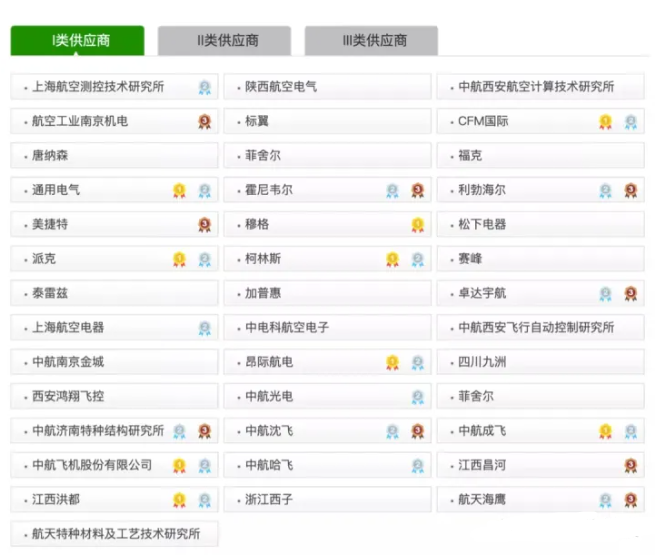Screen dimensions: 664x559
Task: Click the silver medal beside 航天海鹰
Action: click(606, 500)
